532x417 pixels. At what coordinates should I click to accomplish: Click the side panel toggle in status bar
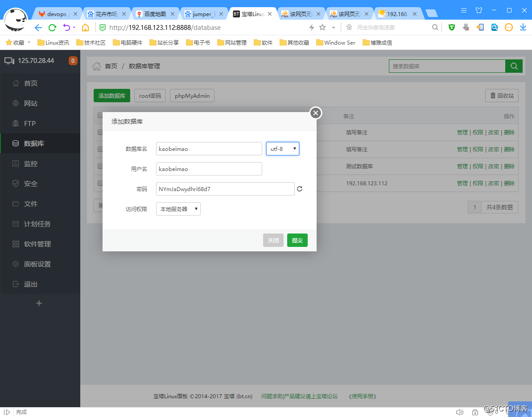(7, 412)
